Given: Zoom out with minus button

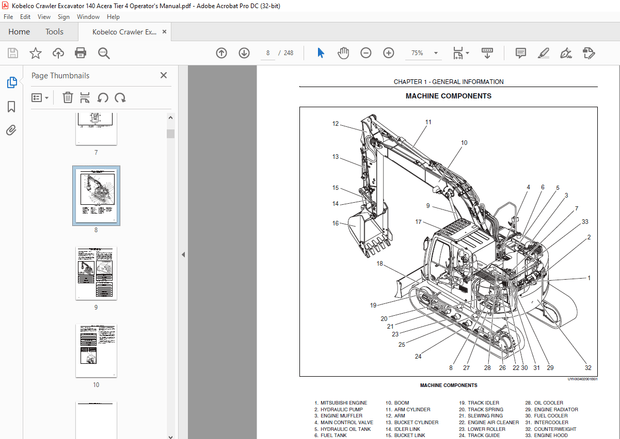Looking at the screenshot, I should [x=366, y=53].
